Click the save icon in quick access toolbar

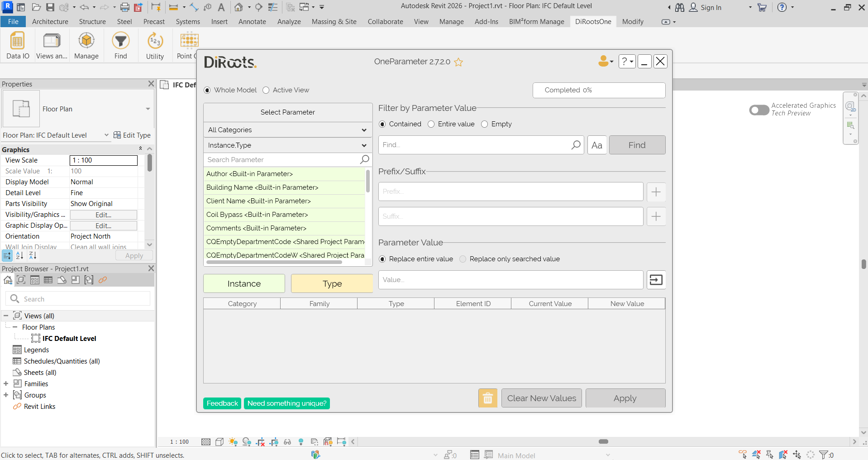50,7
